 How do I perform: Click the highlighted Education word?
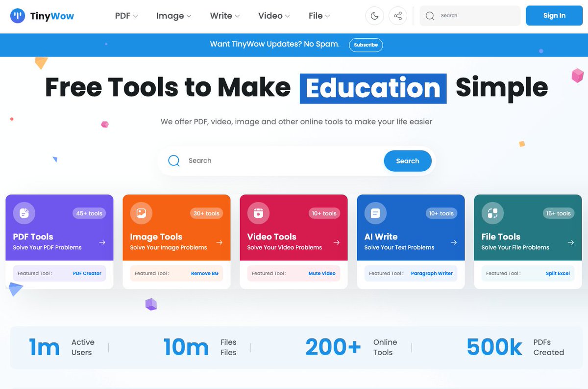point(373,88)
